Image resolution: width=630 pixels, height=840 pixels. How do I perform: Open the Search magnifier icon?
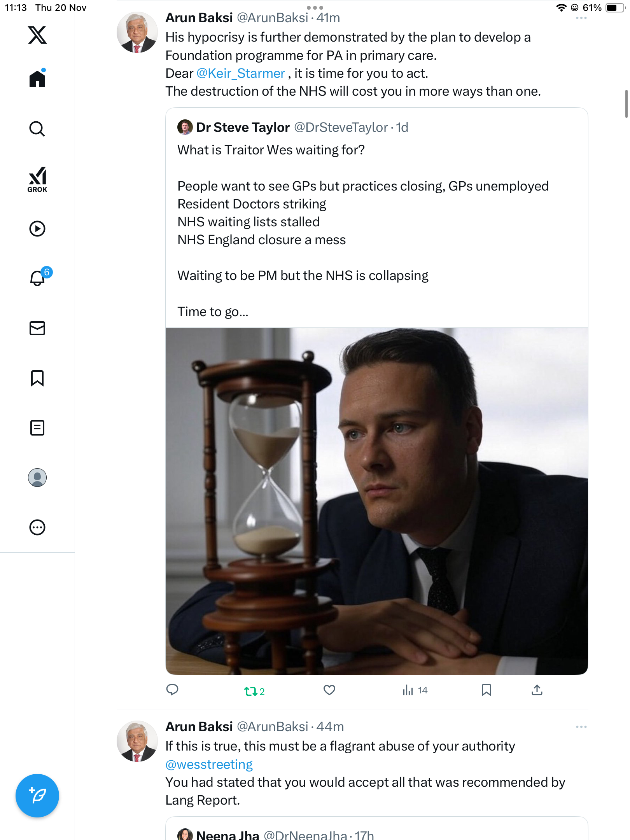coord(37,129)
